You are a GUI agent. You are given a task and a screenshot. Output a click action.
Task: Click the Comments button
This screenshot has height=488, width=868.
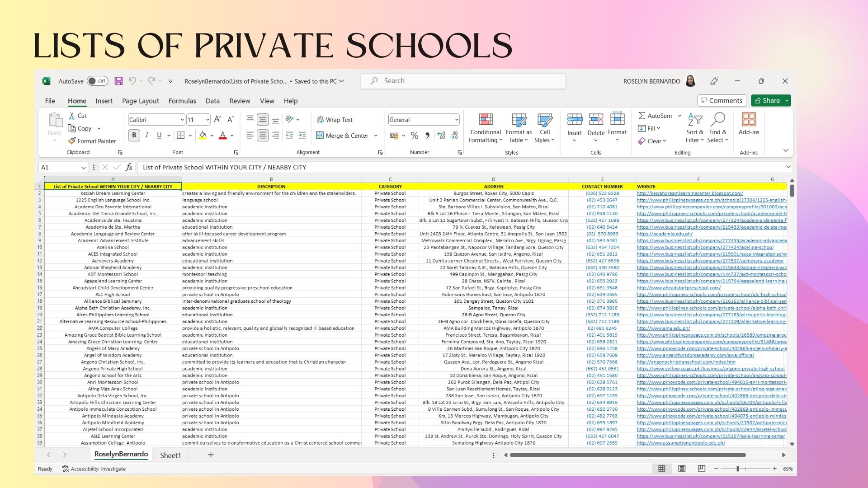click(721, 100)
